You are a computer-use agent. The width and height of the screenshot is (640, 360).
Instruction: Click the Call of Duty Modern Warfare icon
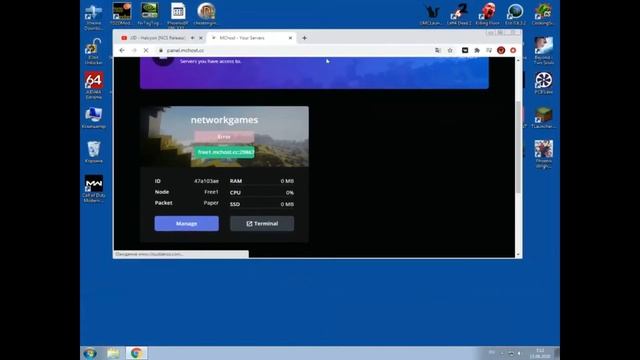pyautogui.click(x=94, y=189)
